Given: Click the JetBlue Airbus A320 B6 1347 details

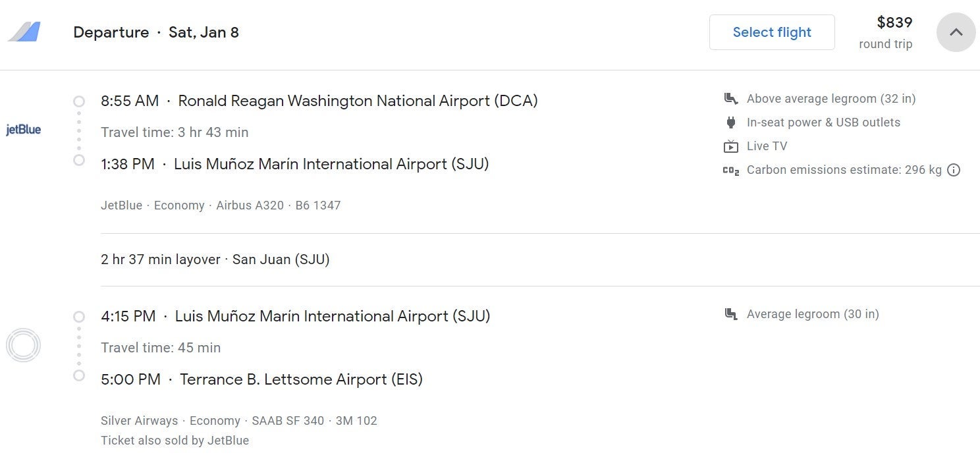Looking at the screenshot, I should (221, 205).
